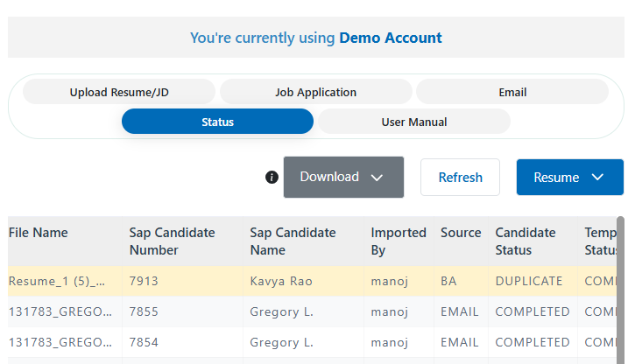Select the Kavya Rao candidate row
Viewport: 628px width, 364px height.
click(281, 282)
